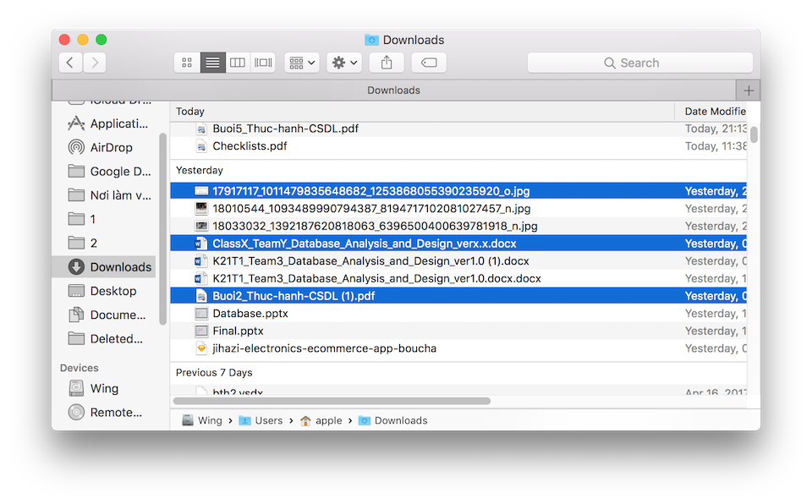Go back with the left arrow button
The image size is (812, 504).
70,63
